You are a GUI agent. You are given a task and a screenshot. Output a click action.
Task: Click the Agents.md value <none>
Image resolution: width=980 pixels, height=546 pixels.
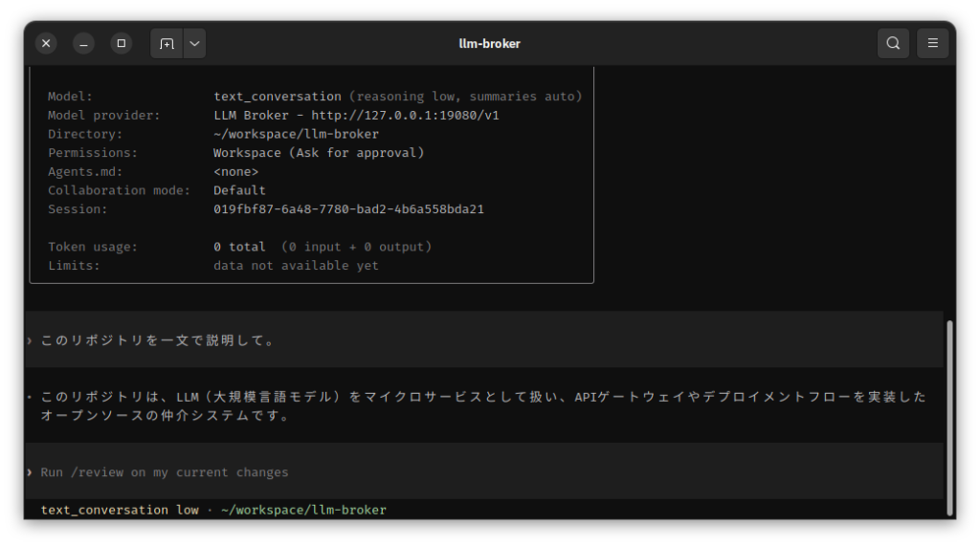236,172
